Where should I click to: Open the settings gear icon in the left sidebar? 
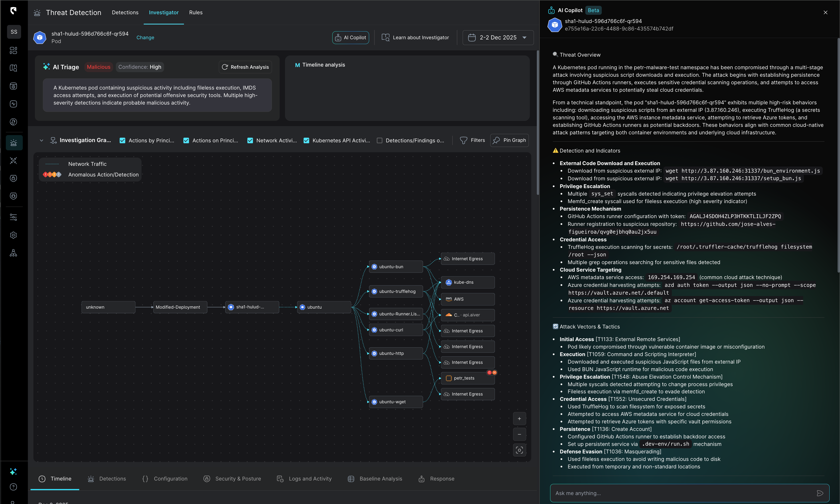(13, 235)
